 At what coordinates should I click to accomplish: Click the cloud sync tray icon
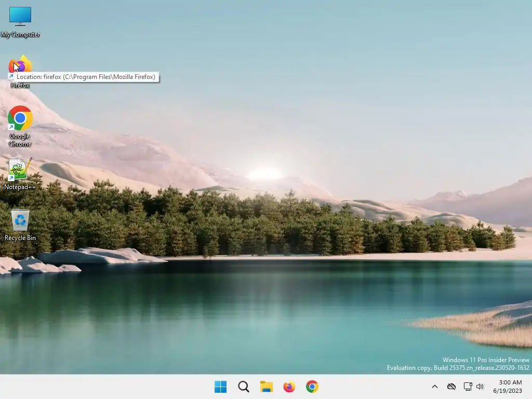[x=451, y=387]
